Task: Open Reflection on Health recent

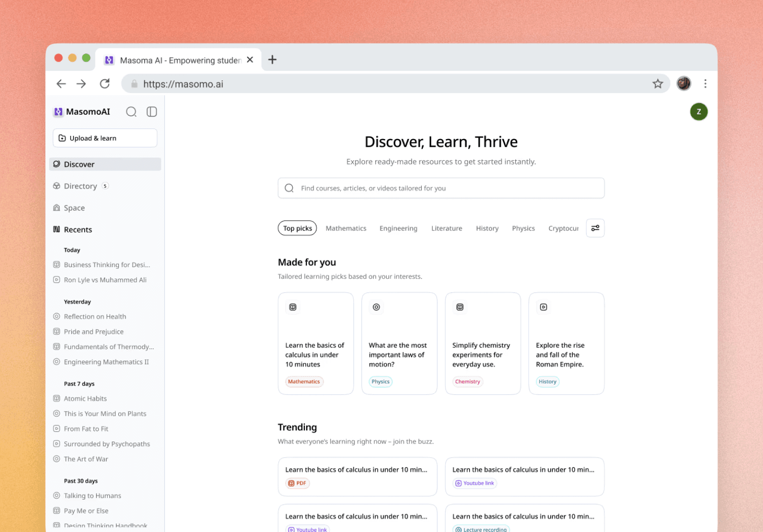Action: coord(90,317)
